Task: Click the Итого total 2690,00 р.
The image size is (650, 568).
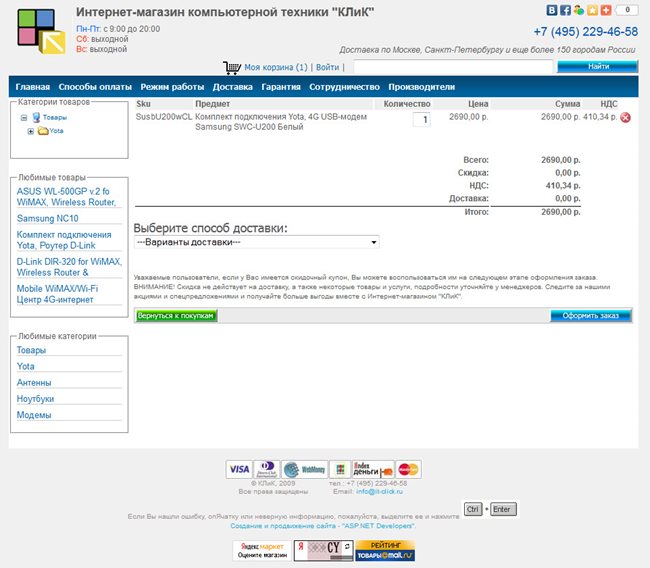Action: 560,212
